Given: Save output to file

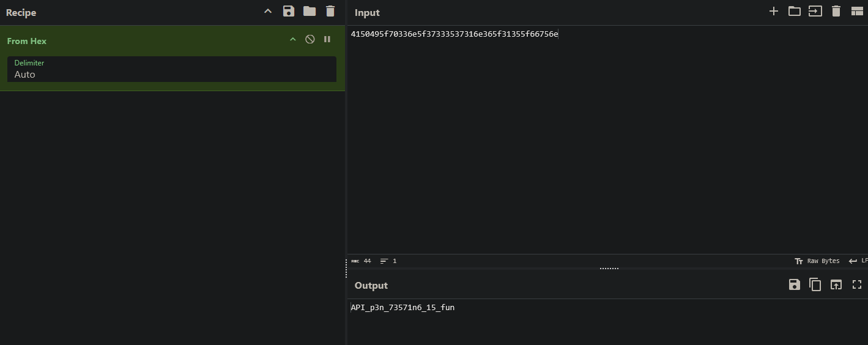Looking at the screenshot, I should [x=795, y=284].
